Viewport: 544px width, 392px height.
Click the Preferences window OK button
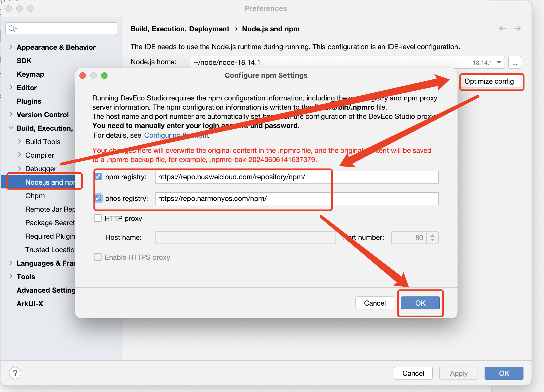pos(504,373)
